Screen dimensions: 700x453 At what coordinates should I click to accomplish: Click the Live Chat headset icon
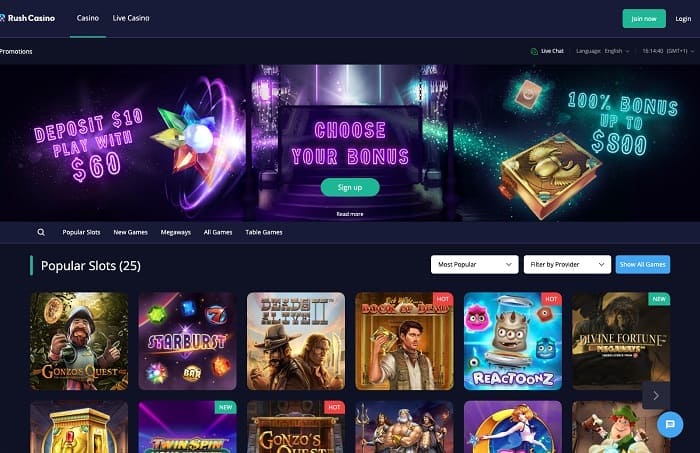(x=534, y=51)
